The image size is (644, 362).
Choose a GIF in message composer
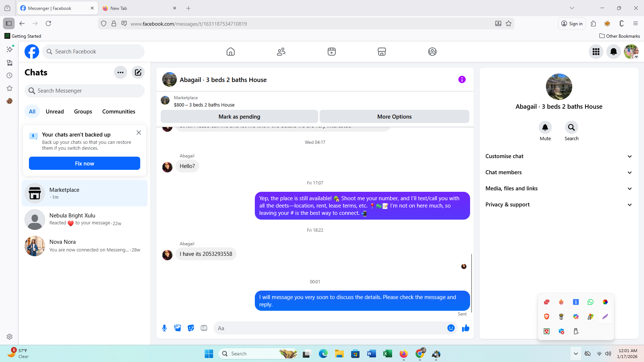tap(204, 328)
